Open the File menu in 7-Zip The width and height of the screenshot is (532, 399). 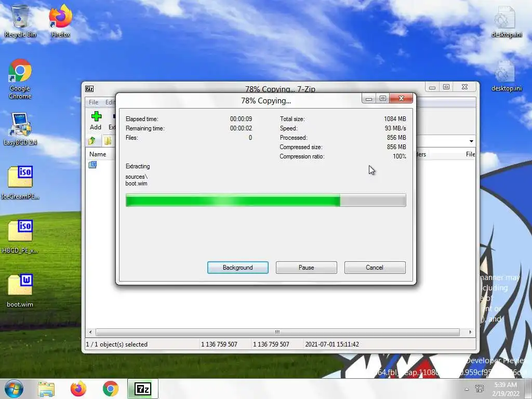94,102
